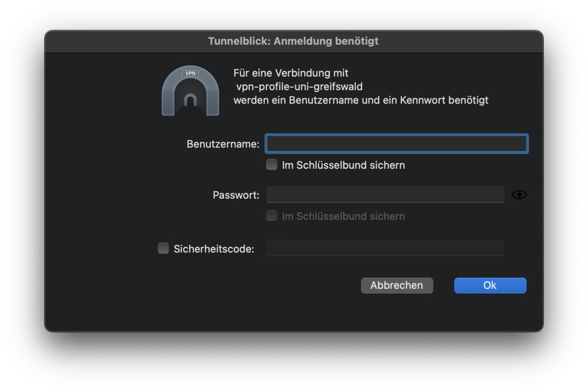The height and width of the screenshot is (391, 588).
Task: Enable keychain saving below Benutzername field
Action: point(271,165)
